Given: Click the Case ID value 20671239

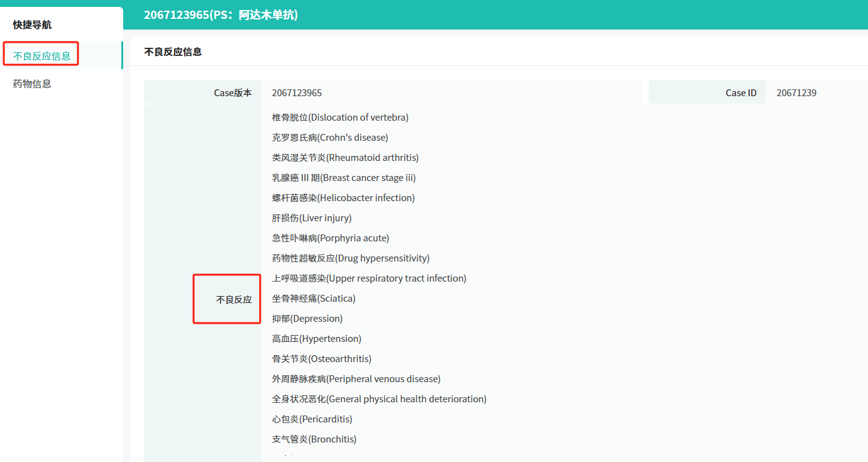Looking at the screenshot, I should click(x=796, y=92).
